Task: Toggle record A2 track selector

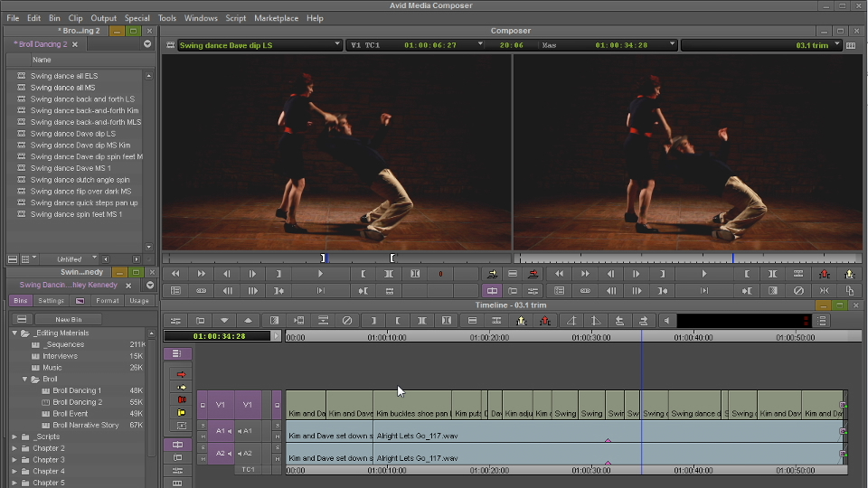Action: point(248,454)
